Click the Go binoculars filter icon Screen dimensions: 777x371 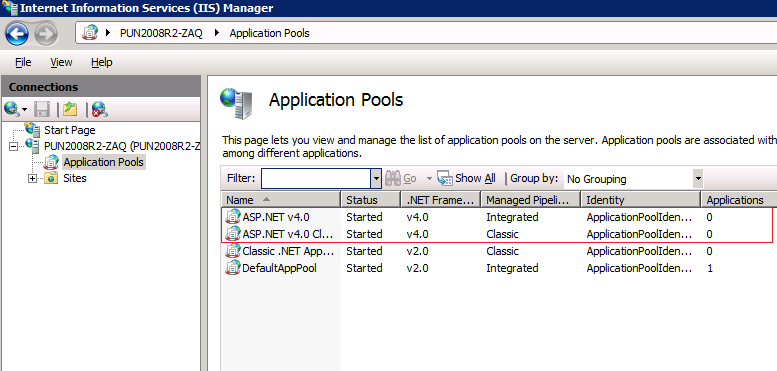coord(393,178)
